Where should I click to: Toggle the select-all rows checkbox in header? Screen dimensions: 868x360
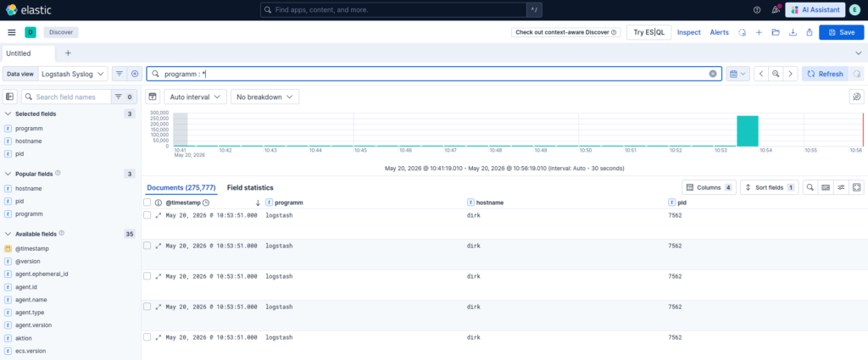(147, 203)
